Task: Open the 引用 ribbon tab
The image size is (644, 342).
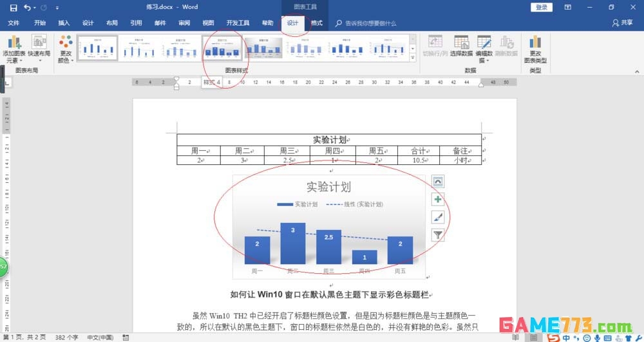Action: point(136,23)
